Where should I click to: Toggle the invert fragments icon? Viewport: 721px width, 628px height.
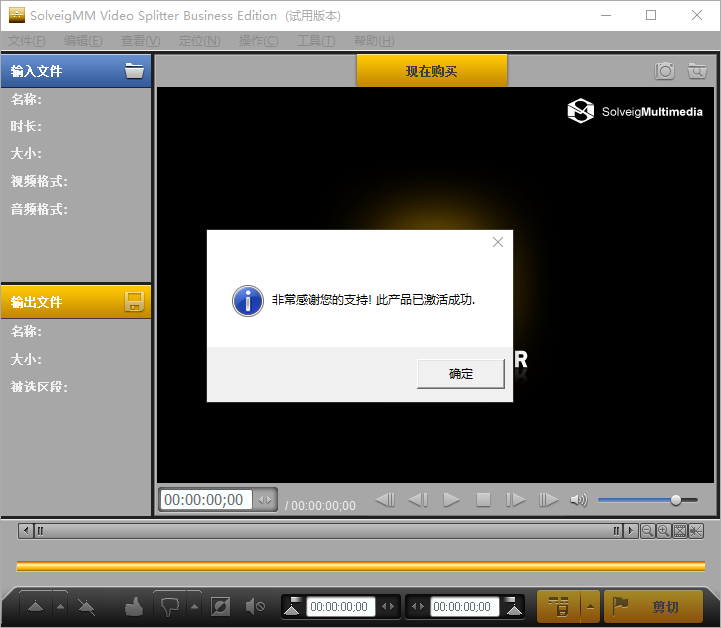click(221, 606)
